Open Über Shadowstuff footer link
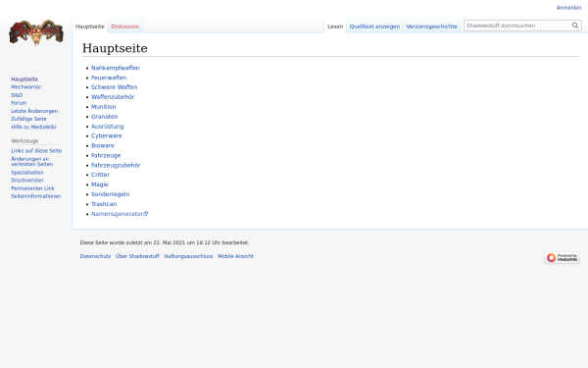Viewport: 588px width, 368px height. coord(137,256)
